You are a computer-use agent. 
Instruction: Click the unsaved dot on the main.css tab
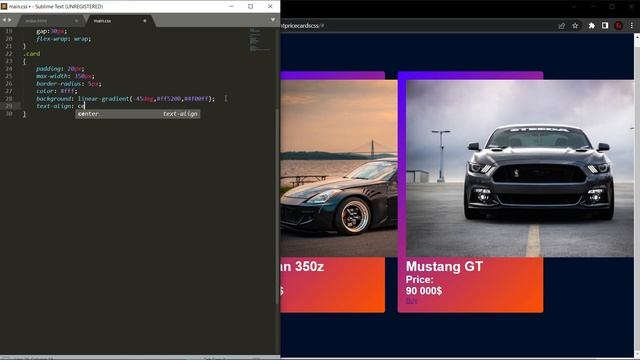tap(144, 21)
